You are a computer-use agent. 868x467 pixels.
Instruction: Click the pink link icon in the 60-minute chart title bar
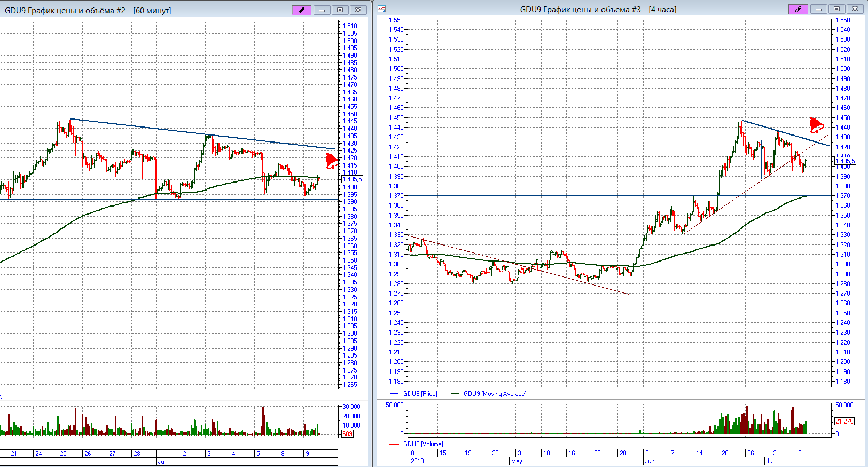[x=301, y=10]
